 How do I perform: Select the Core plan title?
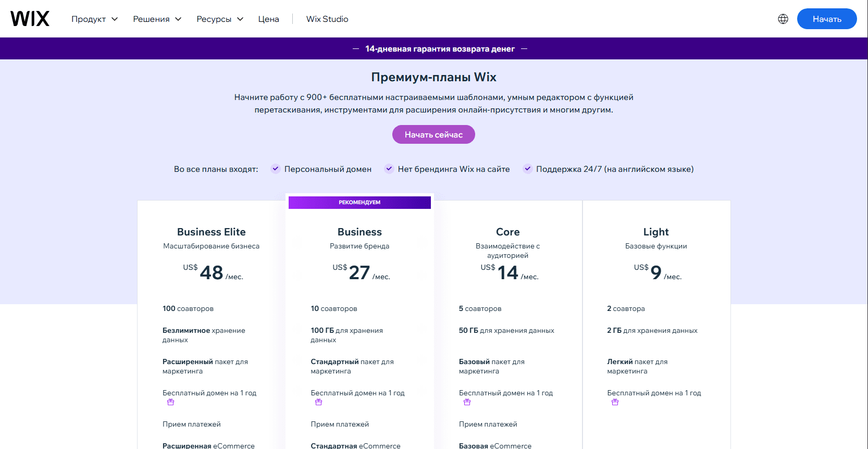click(x=508, y=232)
